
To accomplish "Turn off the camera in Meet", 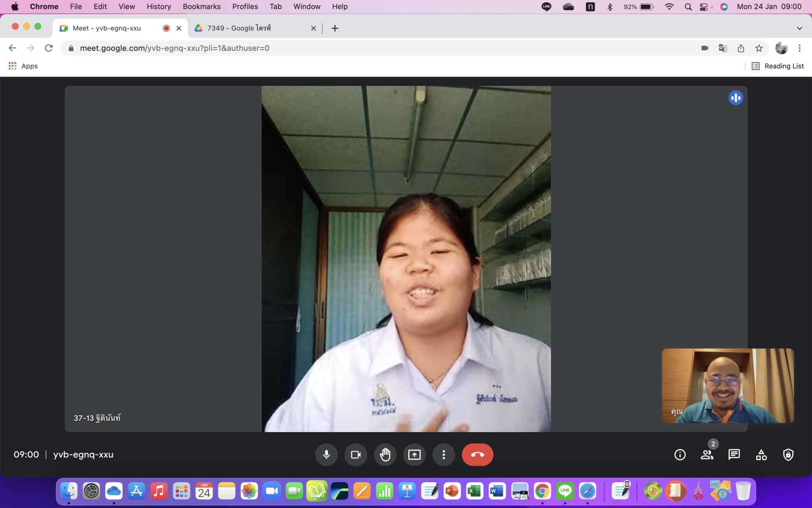I will click(356, 454).
